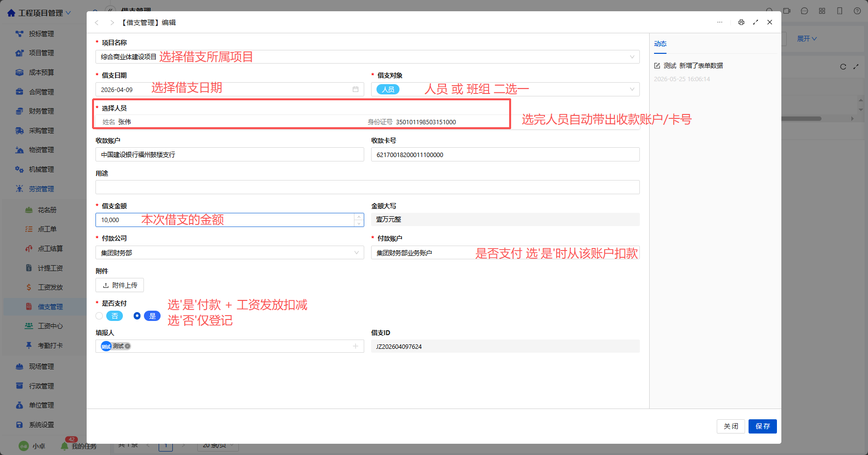Click 展开 expander in background page
This screenshot has height=455, width=868.
point(807,39)
